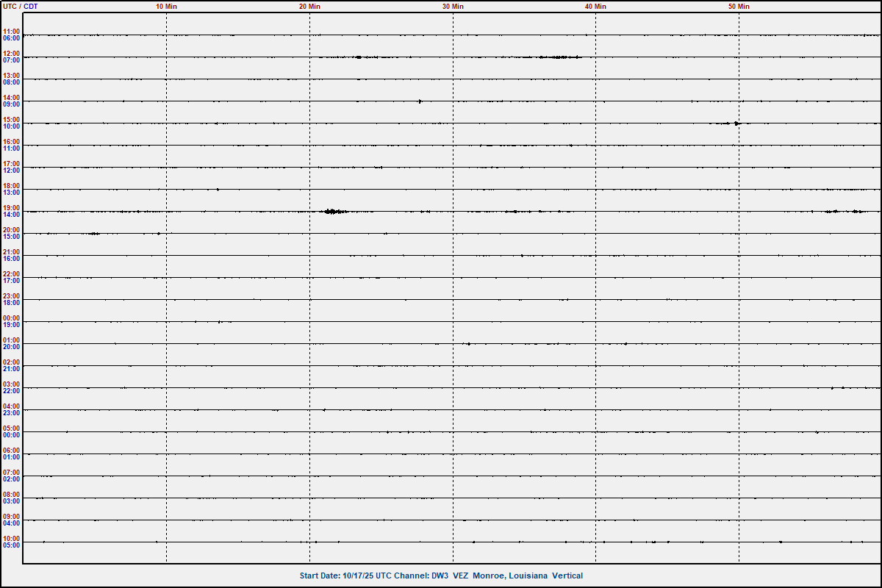Click the "UTC" text in header corner

[10, 7]
